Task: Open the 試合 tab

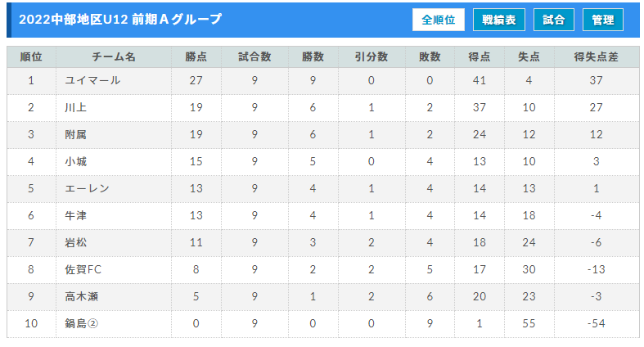Action: pos(553,20)
